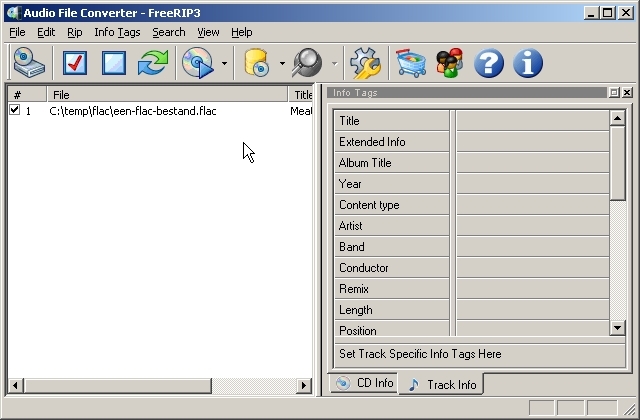Click the blue-green refresh arrows icon
The height and width of the screenshot is (420, 640).
click(x=153, y=63)
